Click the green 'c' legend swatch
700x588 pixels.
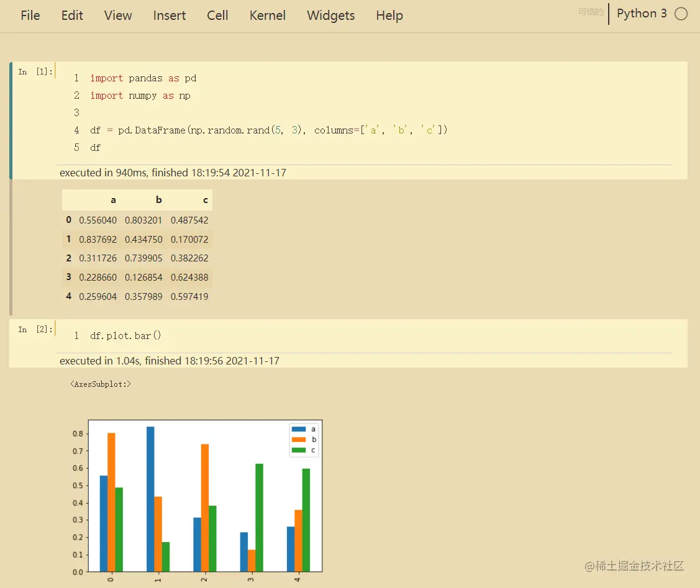299,450
